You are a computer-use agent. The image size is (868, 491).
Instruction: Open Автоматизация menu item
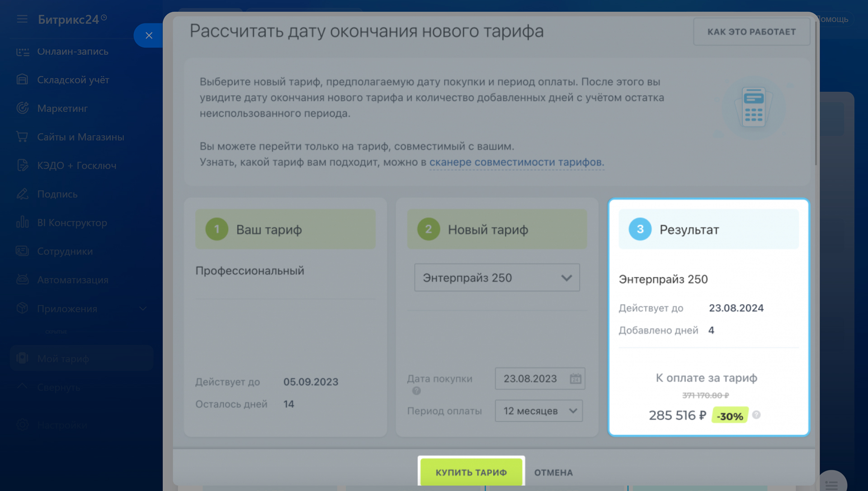73,279
